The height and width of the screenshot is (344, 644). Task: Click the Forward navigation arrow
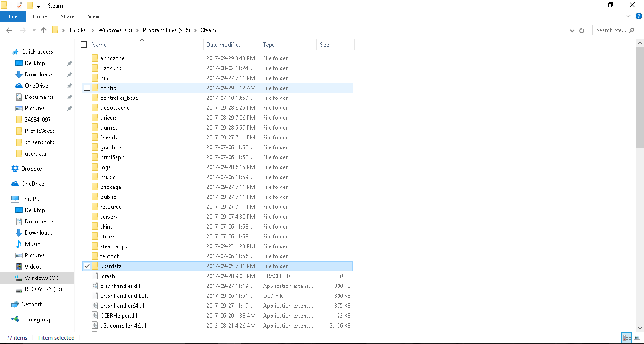click(x=23, y=30)
